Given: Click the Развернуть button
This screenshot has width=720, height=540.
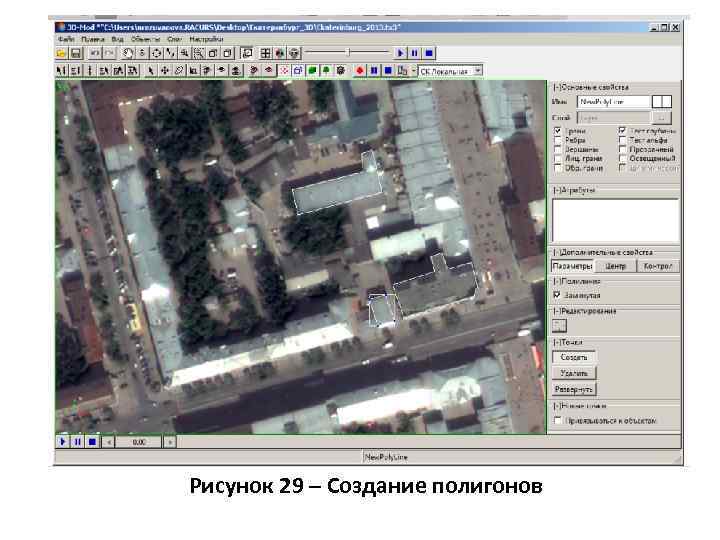Looking at the screenshot, I should [574, 389].
